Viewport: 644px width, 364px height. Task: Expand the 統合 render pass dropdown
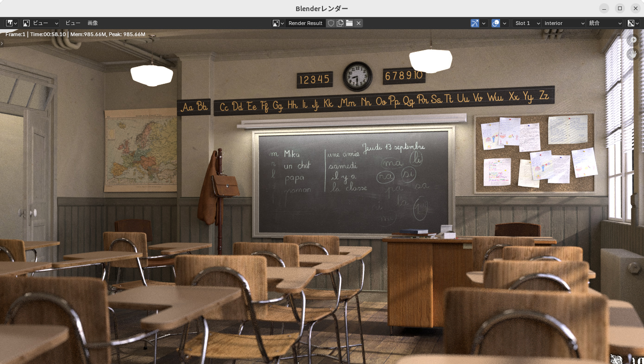pos(605,23)
